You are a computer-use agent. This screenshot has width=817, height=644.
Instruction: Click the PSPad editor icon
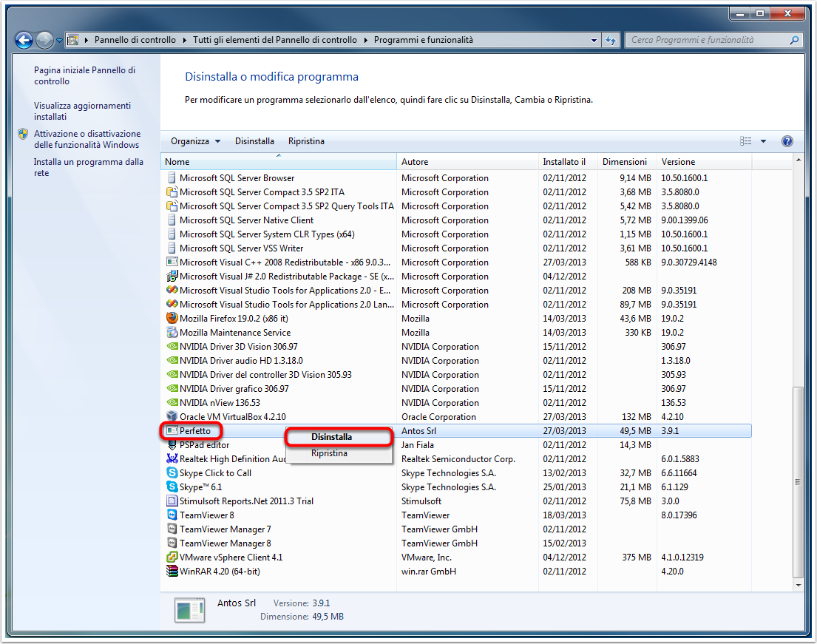172,444
